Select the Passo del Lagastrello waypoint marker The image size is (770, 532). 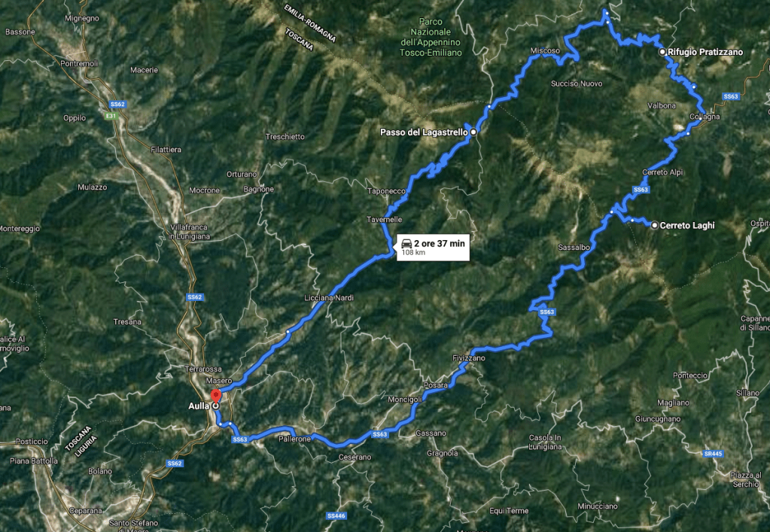tap(473, 132)
